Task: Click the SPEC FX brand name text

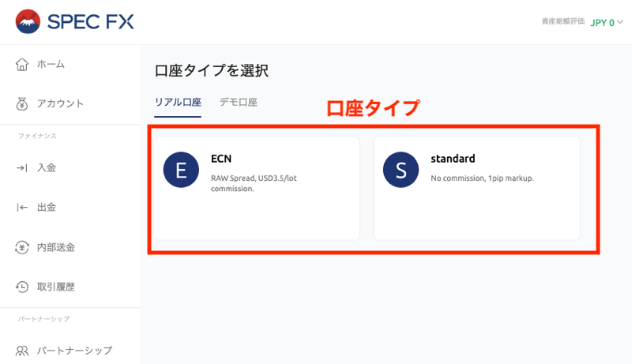Action: click(91, 21)
